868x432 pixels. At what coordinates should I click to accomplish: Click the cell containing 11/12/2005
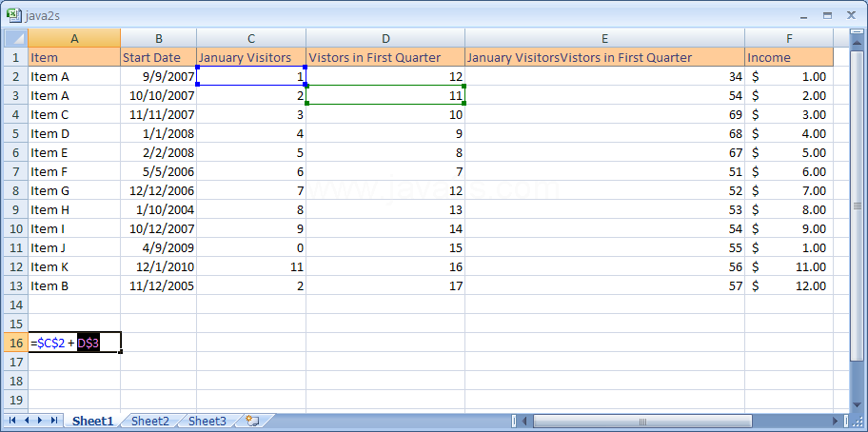(x=158, y=286)
